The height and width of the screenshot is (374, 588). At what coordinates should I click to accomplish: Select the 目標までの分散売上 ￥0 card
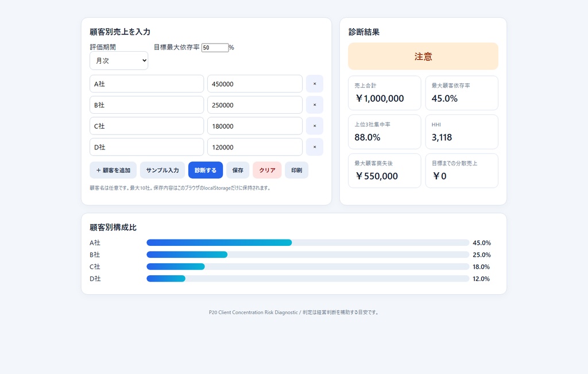(x=462, y=171)
